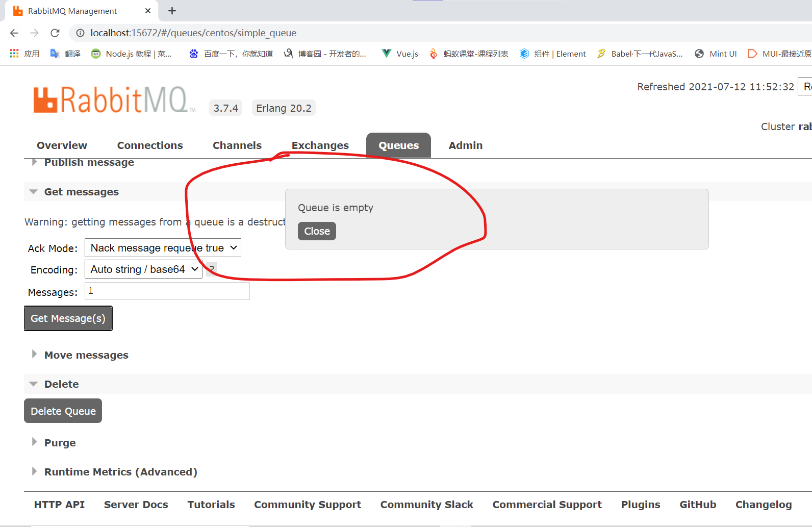Reload the page with refresh icon
812x527 pixels.
pyautogui.click(x=55, y=33)
